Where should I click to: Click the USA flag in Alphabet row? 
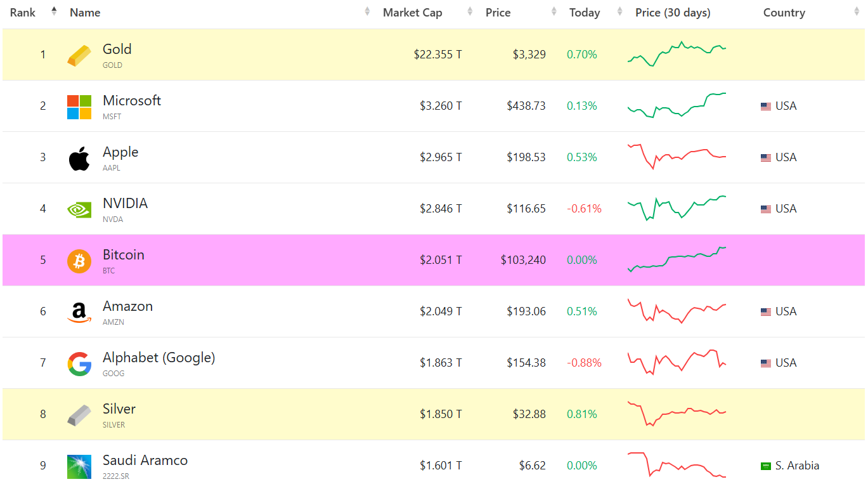pos(766,363)
